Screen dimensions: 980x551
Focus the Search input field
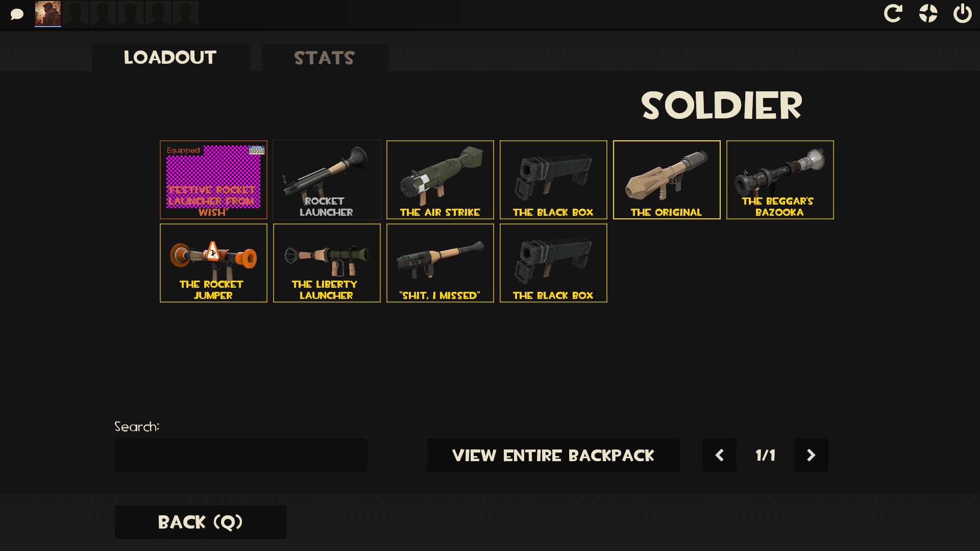pos(241,455)
